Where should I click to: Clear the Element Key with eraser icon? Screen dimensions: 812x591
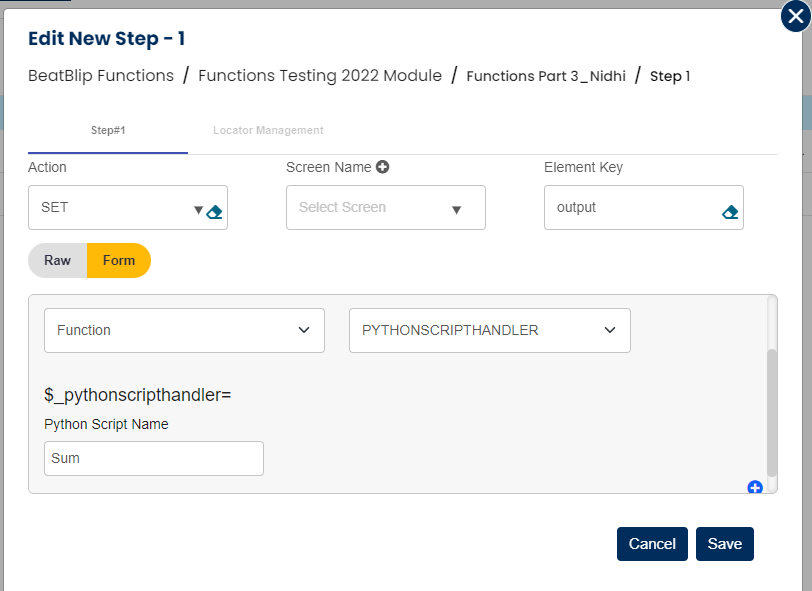tap(729, 212)
